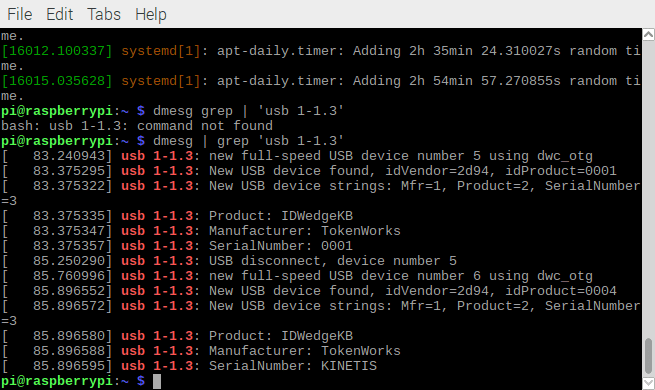The width and height of the screenshot is (655, 390).
Task: Click the '2h 35min 24.310027s' text
Action: [485, 51]
